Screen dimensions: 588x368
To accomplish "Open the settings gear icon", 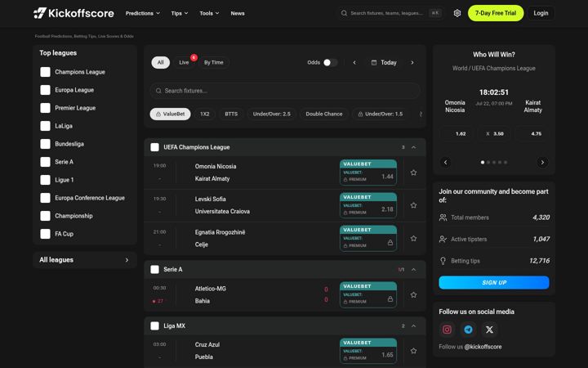I will point(457,13).
